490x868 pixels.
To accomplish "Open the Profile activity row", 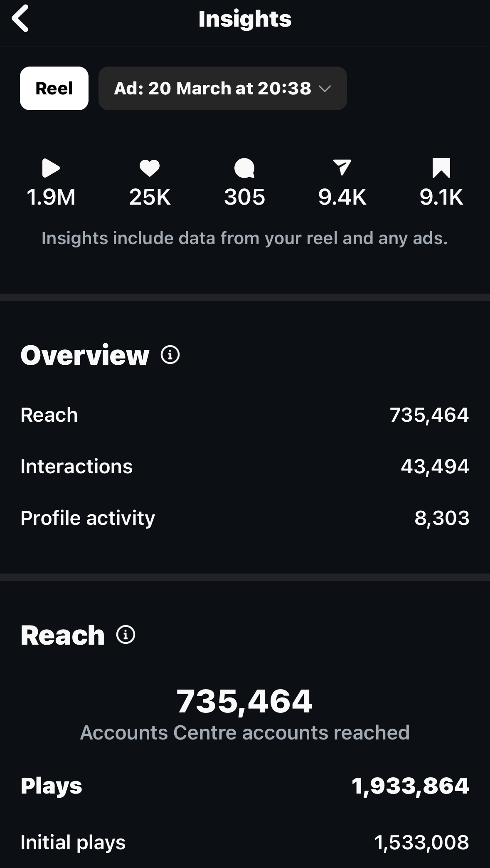I will [245, 518].
